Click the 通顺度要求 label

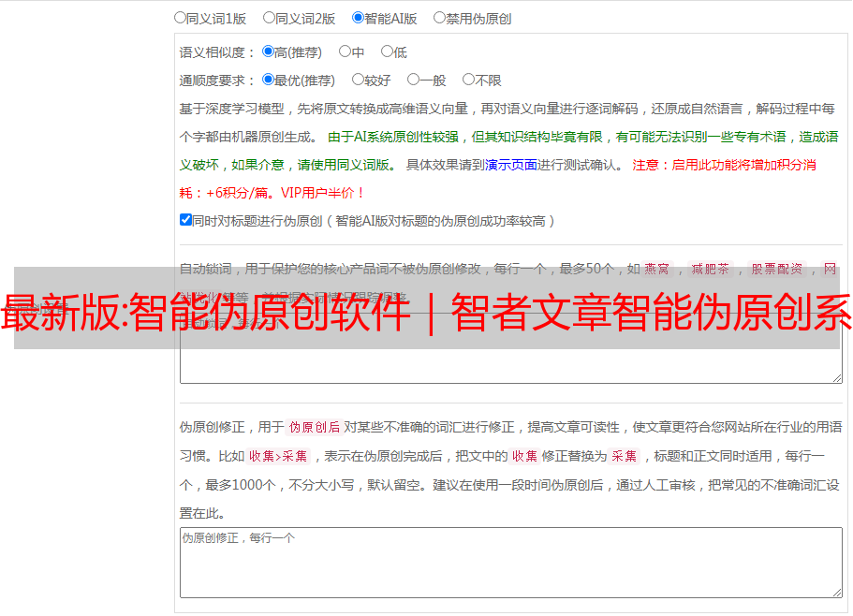coord(217,81)
